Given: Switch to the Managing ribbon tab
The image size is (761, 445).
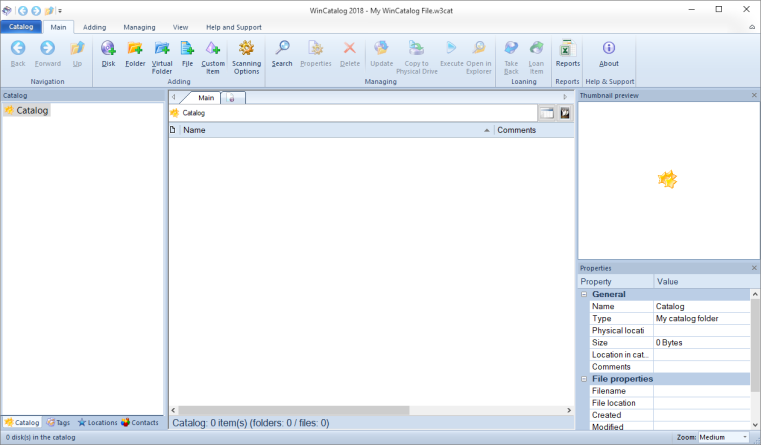Looking at the screenshot, I should pyautogui.click(x=139, y=27).
